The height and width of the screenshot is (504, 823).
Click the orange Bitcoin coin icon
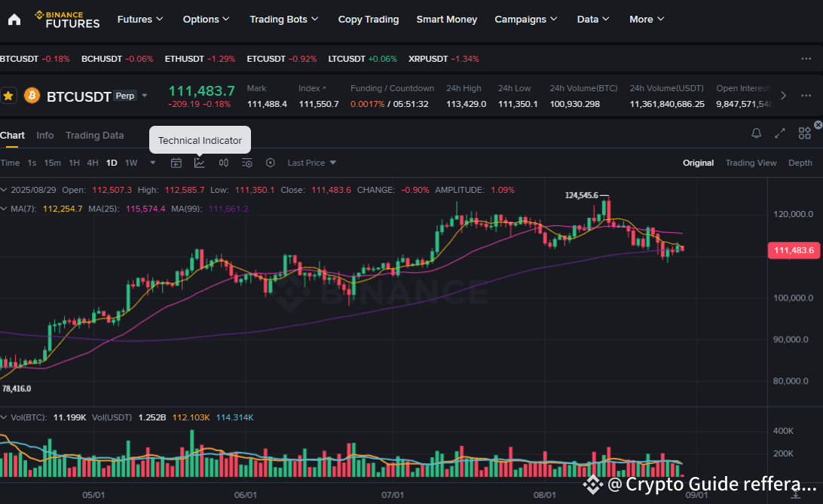pyautogui.click(x=32, y=96)
